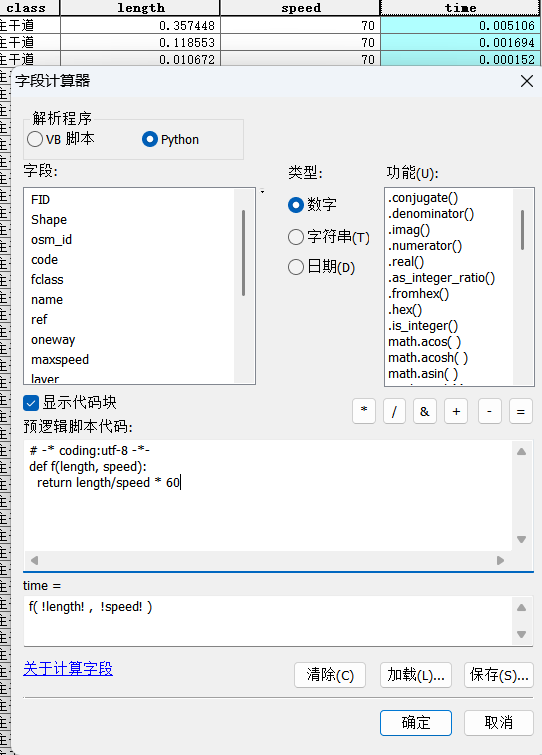Click the time = expression box
Image resolution: width=542 pixels, height=755 pixels.
point(268,621)
